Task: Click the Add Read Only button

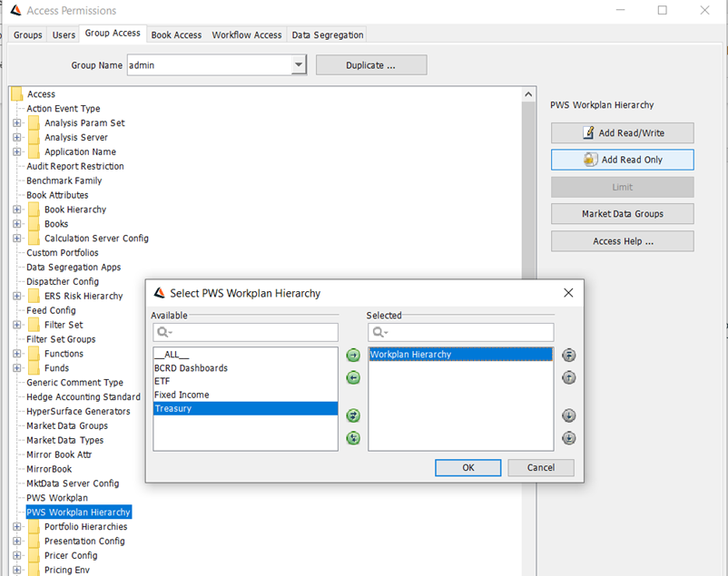Action: coord(623,160)
